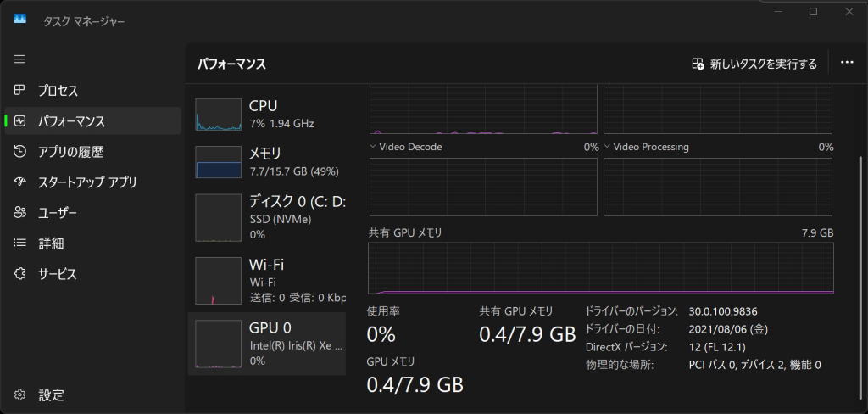
Task: Open the サービス puzzle icon
Action: coord(20,274)
